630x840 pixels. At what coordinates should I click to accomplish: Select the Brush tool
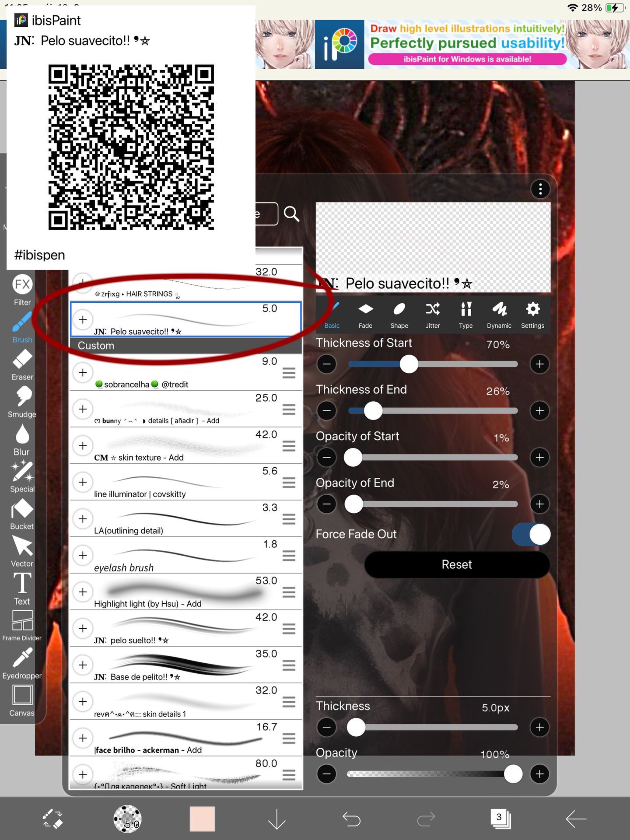coord(22,327)
